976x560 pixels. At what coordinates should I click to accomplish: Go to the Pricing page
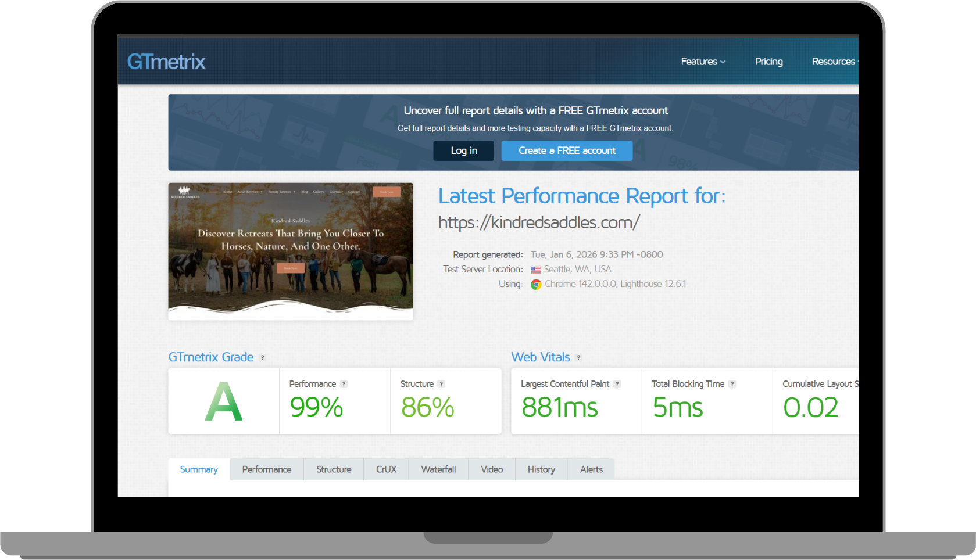tap(768, 62)
